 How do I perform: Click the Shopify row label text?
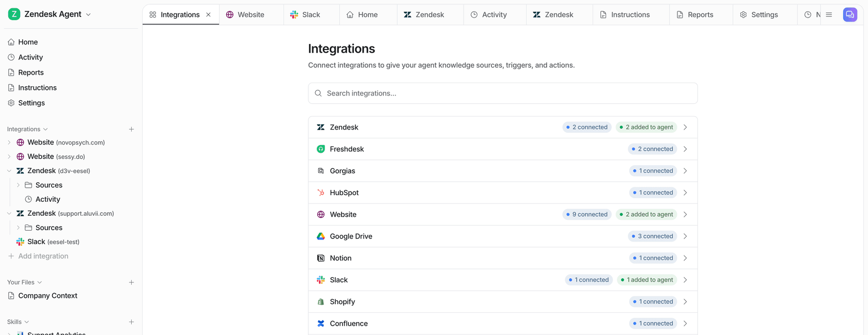[x=343, y=302]
